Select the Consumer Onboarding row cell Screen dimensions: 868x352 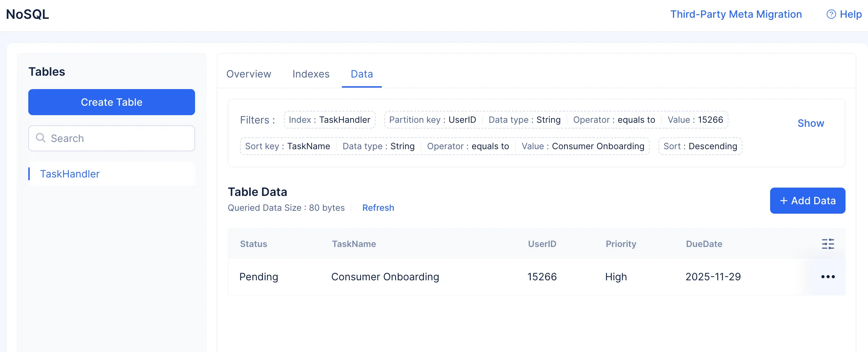click(x=385, y=277)
